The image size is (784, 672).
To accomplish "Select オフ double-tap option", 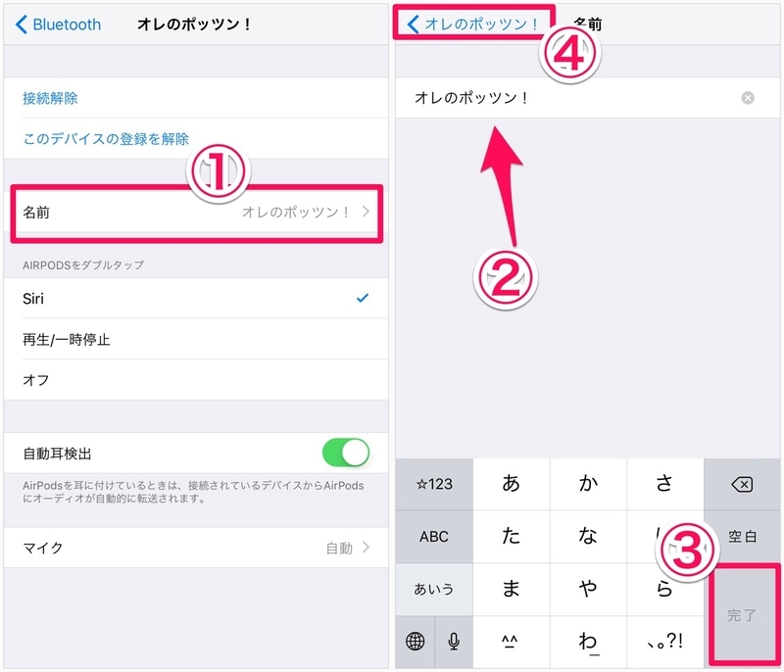I will tap(196, 380).
